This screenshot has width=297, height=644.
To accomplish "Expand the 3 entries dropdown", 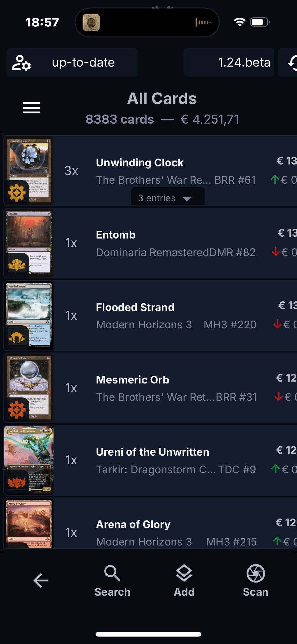I will (x=168, y=198).
